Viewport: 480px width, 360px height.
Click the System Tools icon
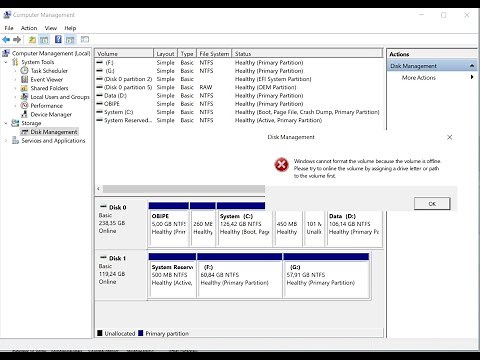[15, 62]
